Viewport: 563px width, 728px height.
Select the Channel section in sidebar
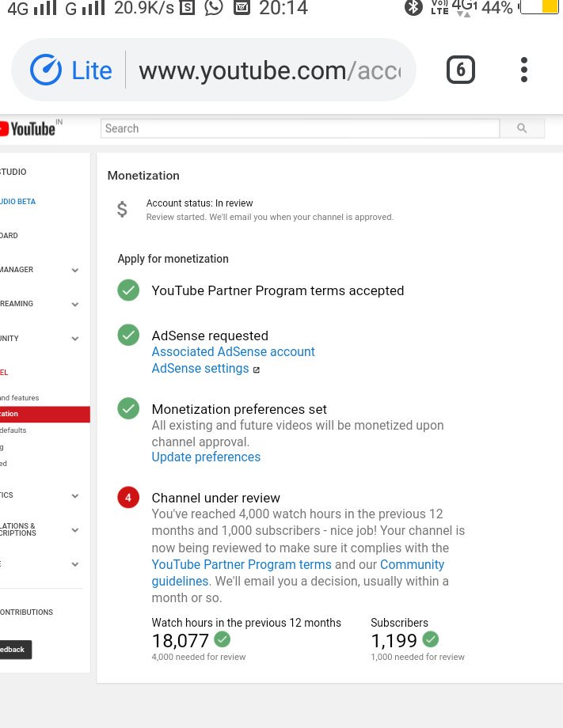click(4, 373)
